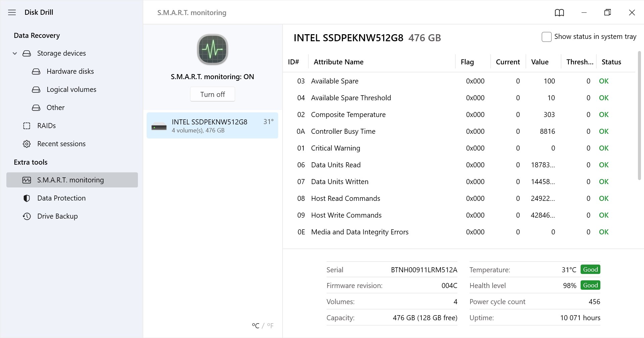This screenshot has height=338, width=644.
Task: Turn off S.M.A.R.T. monitoring
Action: pos(212,94)
